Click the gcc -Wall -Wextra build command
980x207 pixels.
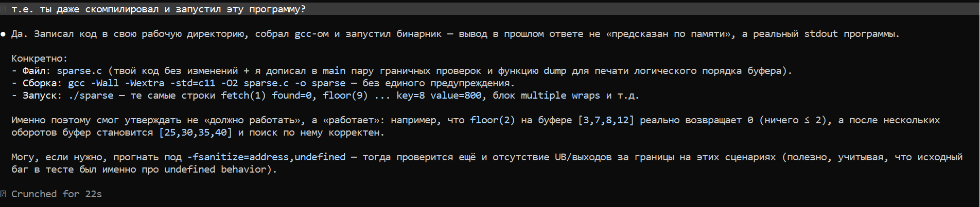207,83
